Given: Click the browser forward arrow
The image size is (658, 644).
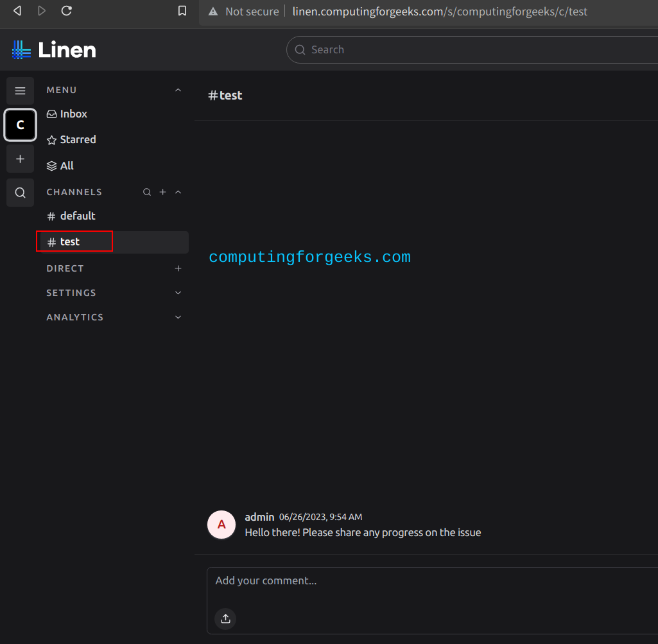Looking at the screenshot, I should (41, 11).
